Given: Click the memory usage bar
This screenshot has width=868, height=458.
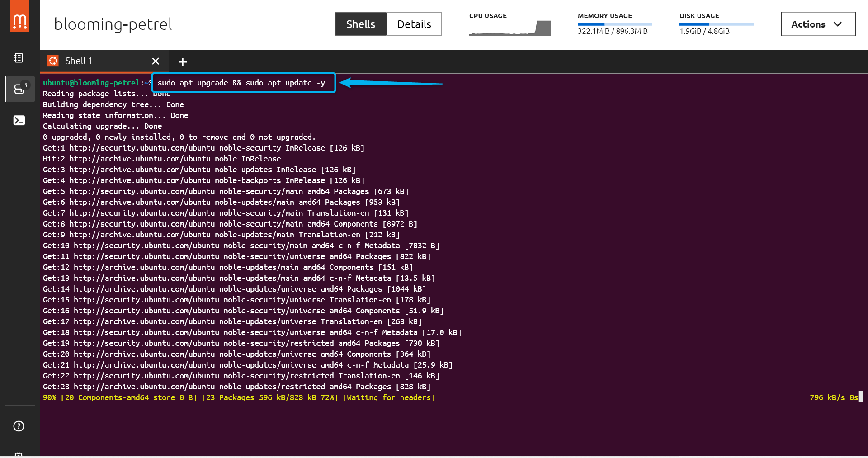Looking at the screenshot, I should click(615, 24).
